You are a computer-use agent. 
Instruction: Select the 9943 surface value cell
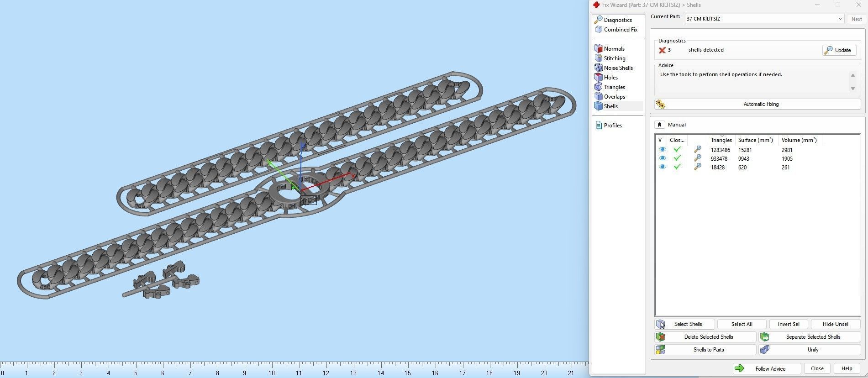point(744,159)
